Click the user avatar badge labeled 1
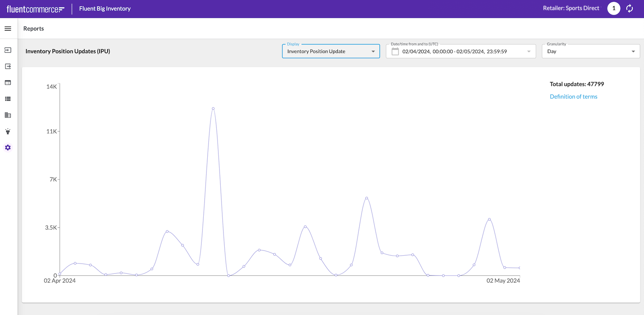This screenshot has width=644, height=315. pyautogui.click(x=614, y=8)
